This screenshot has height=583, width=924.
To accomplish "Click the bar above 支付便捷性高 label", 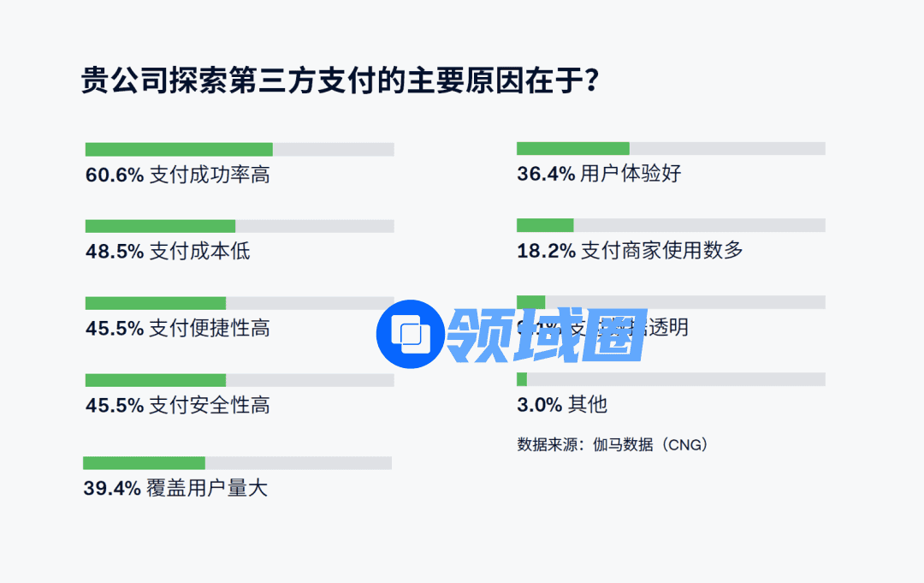I will 240,303.
